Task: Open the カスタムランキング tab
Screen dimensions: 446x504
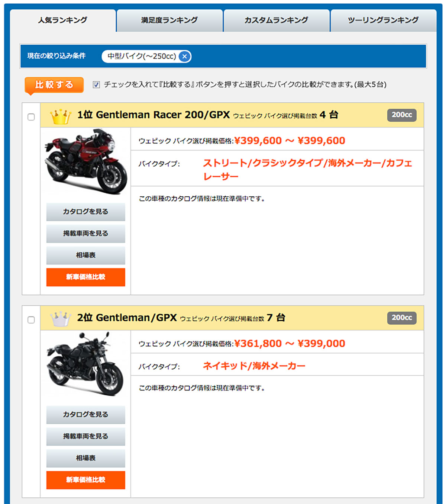Action: 276,20
